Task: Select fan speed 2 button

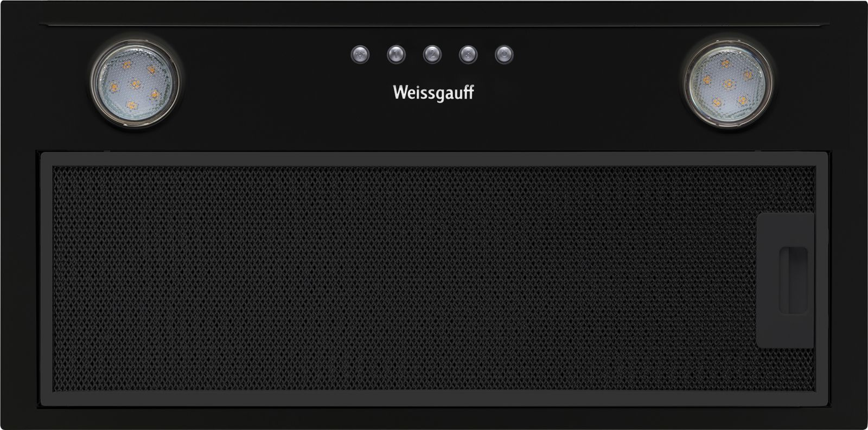Action: click(x=432, y=54)
